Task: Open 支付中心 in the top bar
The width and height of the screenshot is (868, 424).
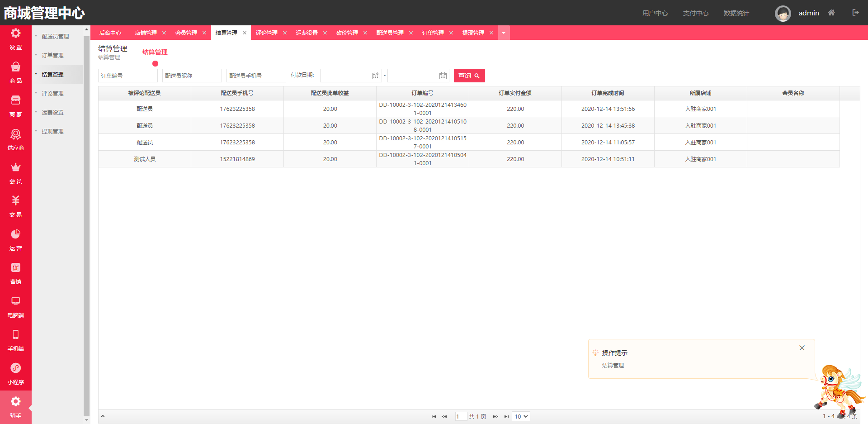Action: 695,13
